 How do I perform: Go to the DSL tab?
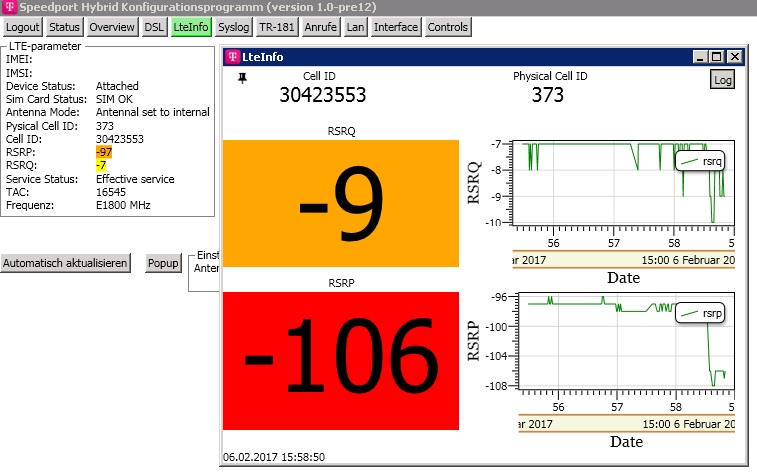[154, 27]
